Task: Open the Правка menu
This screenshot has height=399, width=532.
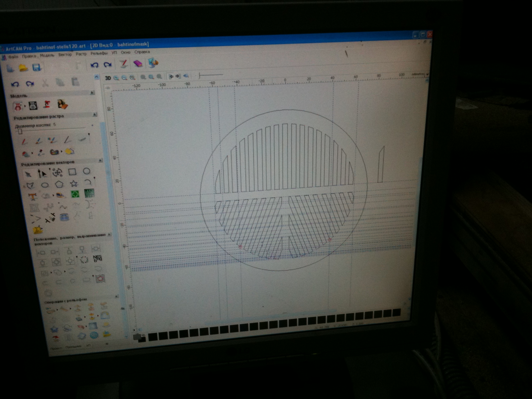Action: 29,56
